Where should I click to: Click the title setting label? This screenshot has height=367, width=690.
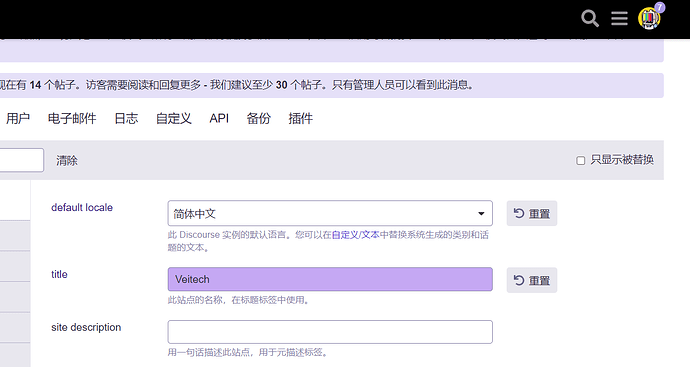coord(59,274)
